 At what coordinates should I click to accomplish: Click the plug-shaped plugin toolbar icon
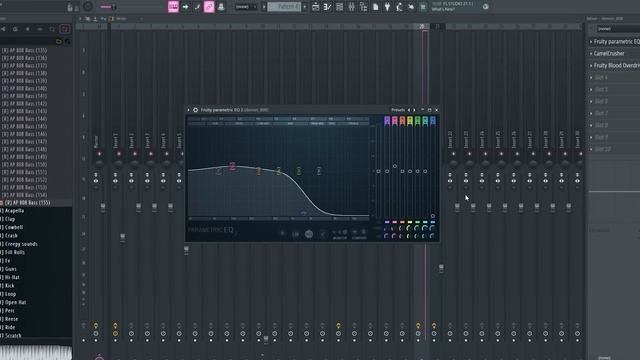pyautogui.click(x=387, y=7)
